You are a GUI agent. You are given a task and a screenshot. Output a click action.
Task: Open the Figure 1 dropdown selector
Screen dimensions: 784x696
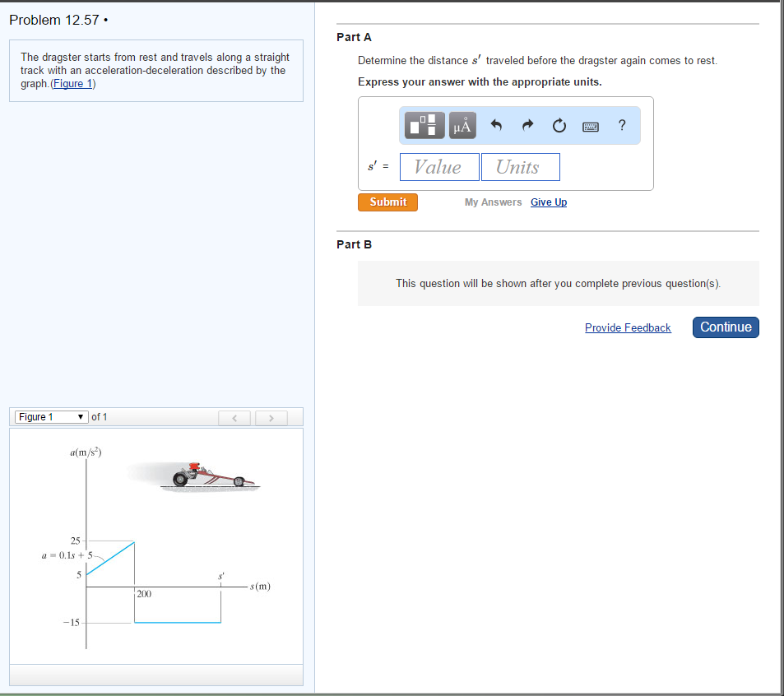50,417
